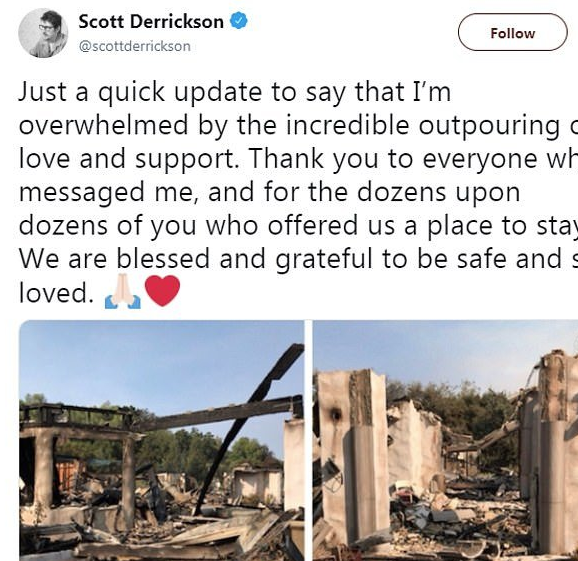Click the 'love and support' tweet line
Screen dimensions: 578x561
pyautogui.click(x=298, y=159)
